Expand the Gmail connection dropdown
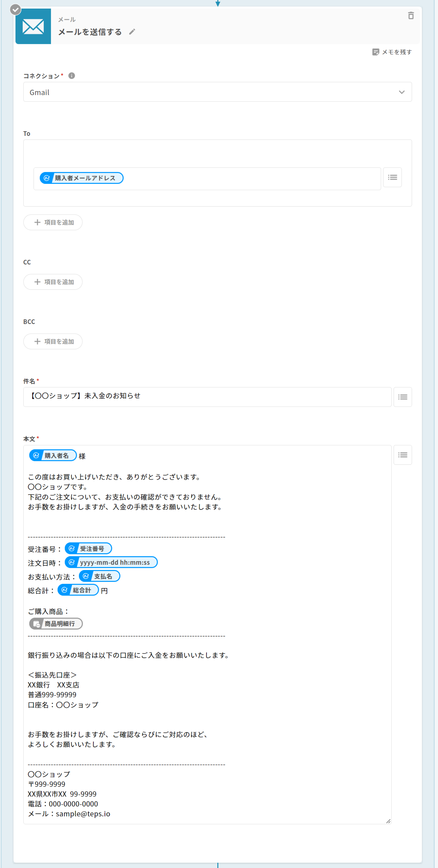 coord(216,92)
